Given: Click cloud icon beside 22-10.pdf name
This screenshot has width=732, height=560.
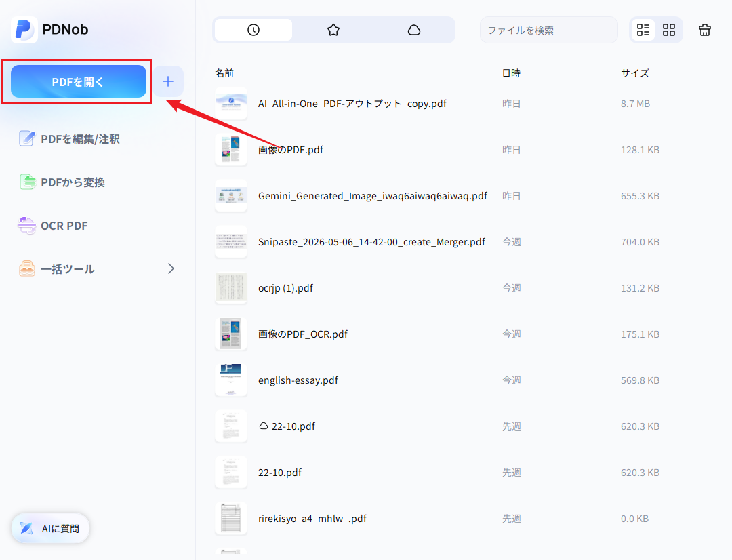Looking at the screenshot, I should (263, 426).
